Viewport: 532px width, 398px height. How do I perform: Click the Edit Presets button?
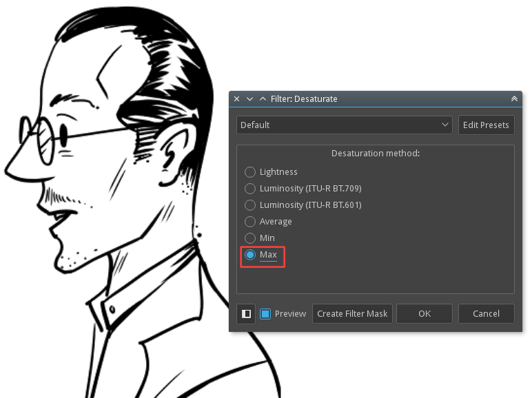pos(486,125)
